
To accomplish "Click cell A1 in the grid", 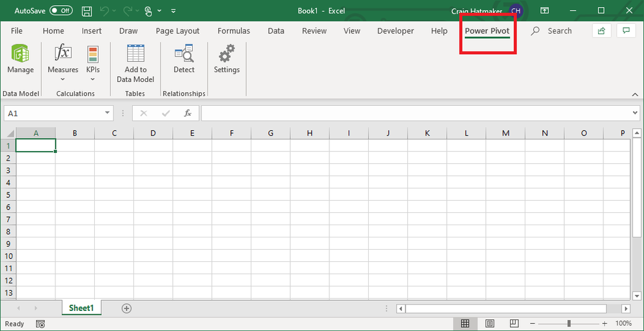I will (x=35, y=146).
